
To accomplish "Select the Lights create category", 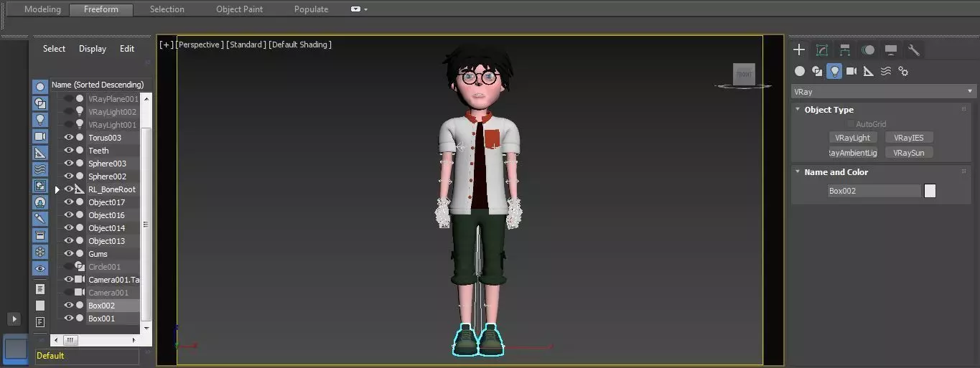I will [x=834, y=71].
